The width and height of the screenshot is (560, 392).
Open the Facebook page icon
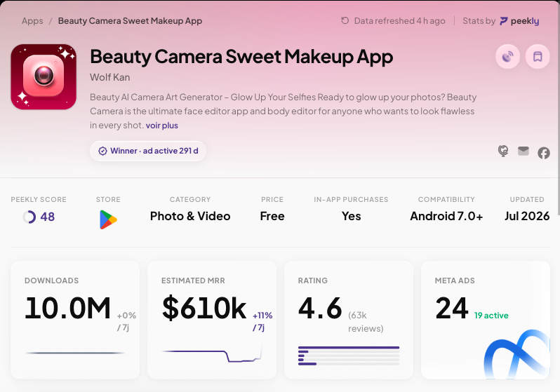tap(544, 153)
